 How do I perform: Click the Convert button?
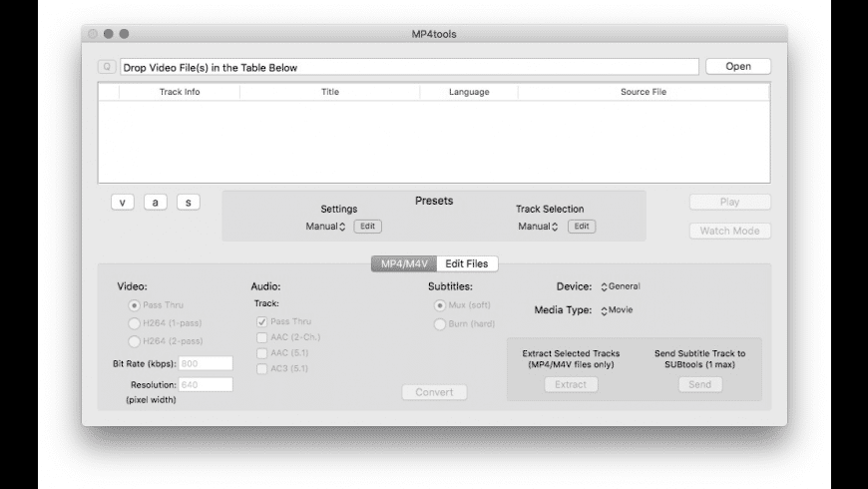click(434, 392)
